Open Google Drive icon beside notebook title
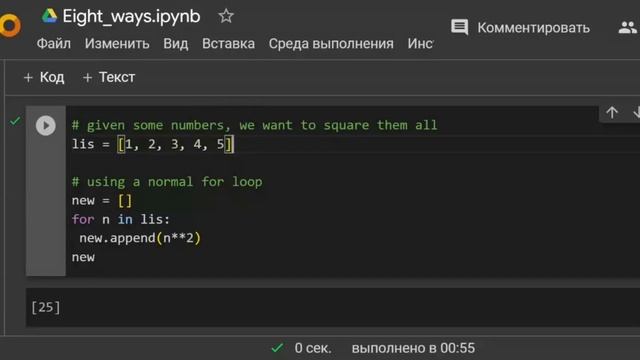This screenshot has width=640, height=360. [x=49, y=16]
